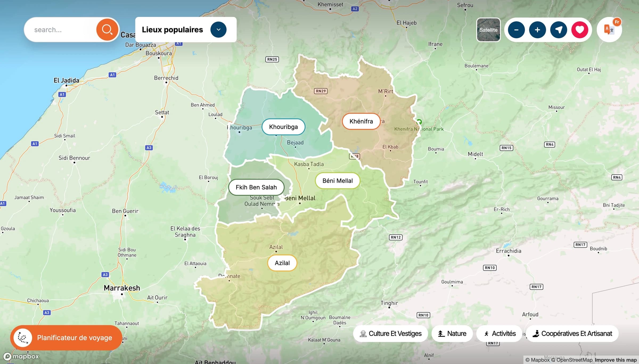639x364 pixels.
Task: Filter by Coopératives Et Artisanat
Action: click(572, 333)
